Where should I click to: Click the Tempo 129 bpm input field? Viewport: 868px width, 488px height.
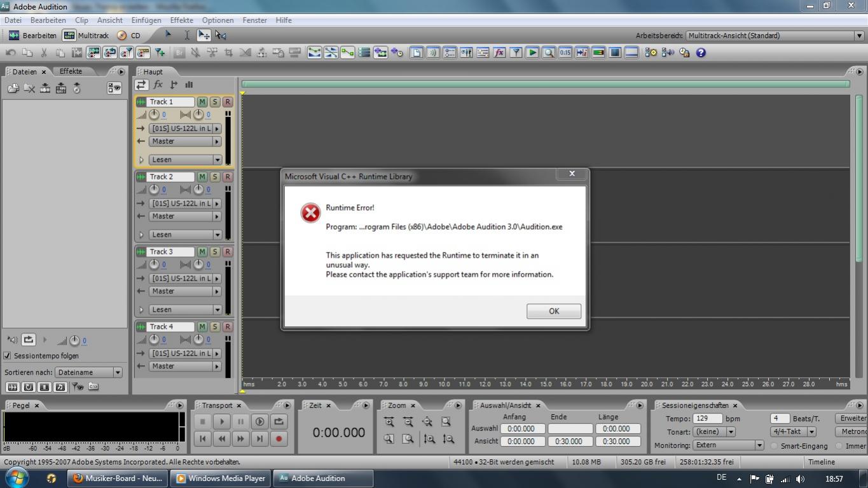tap(707, 419)
